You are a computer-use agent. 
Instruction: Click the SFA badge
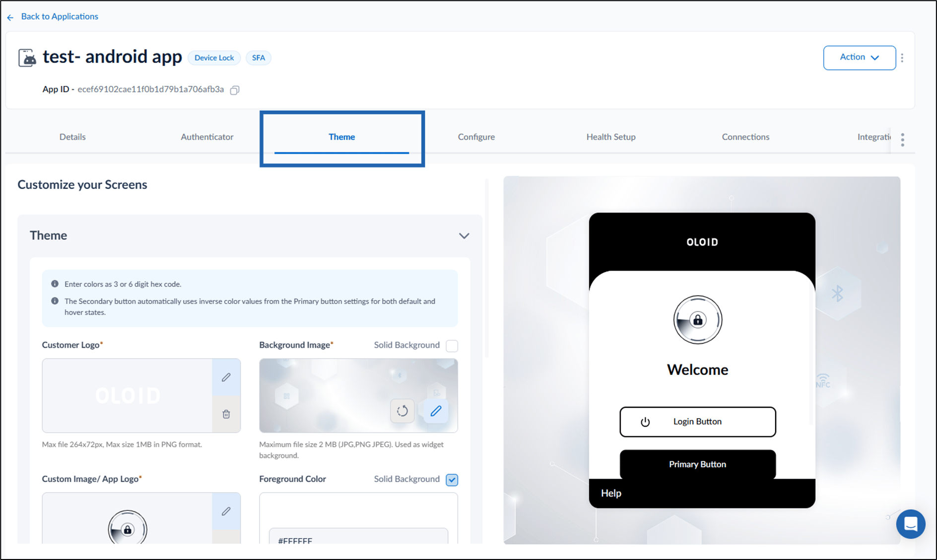[259, 58]
